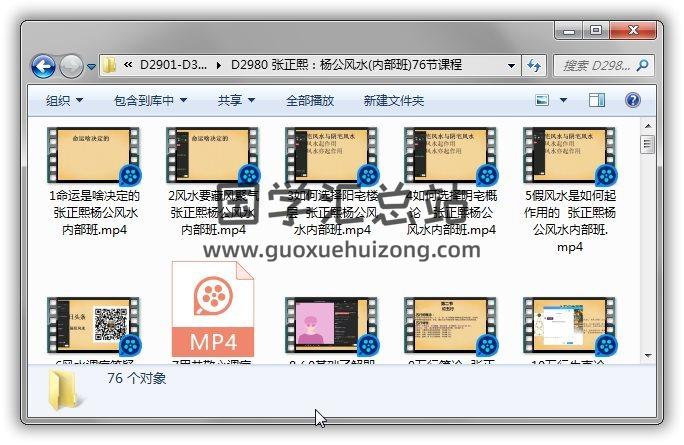Select the 3如何选择阳宅楼层 video thumbnail

coord(332,155)
